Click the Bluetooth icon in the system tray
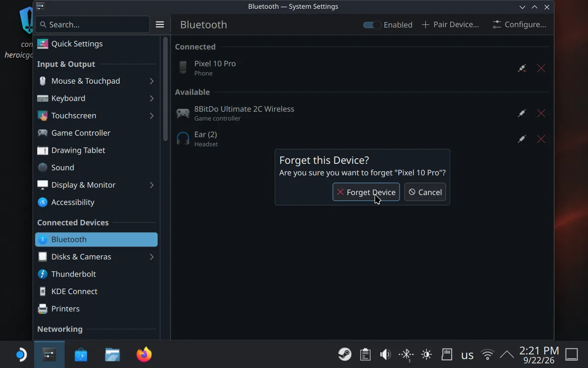The height and width of the screenshot is (368, 588). pyautogui.click(x=406, y=354)
